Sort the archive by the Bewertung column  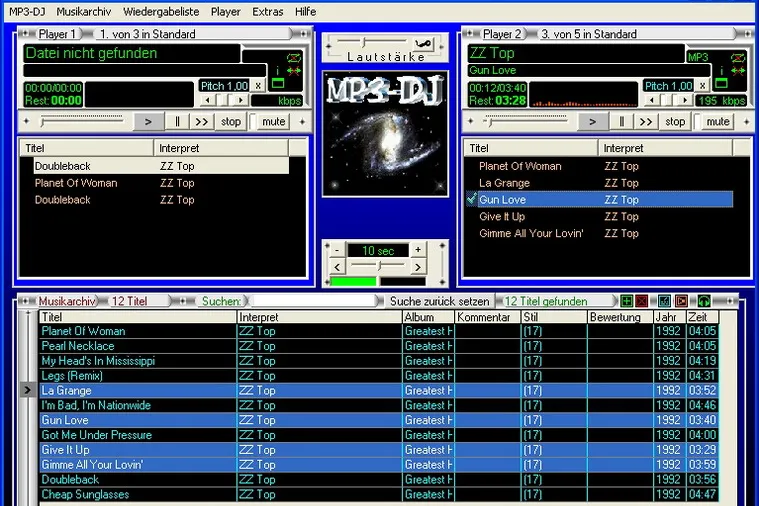pos(620,317)
